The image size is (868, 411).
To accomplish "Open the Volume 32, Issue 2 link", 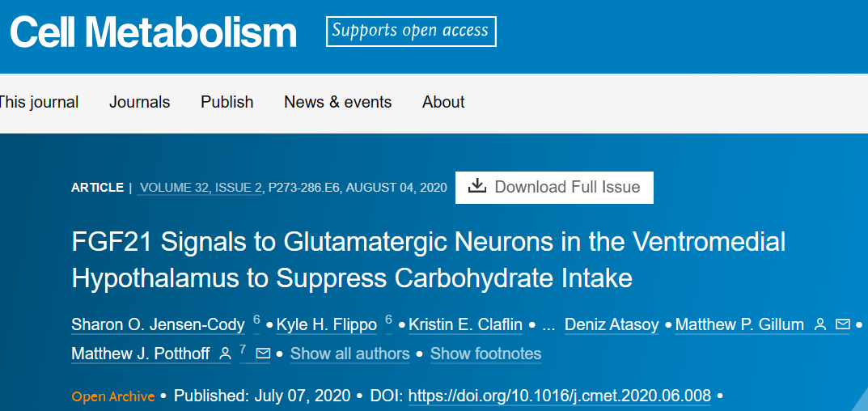I will tap(201, 188).
